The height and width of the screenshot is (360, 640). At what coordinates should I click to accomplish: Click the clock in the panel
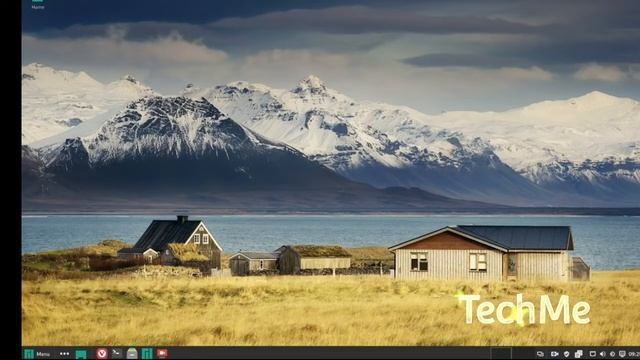tap(634, 354)
